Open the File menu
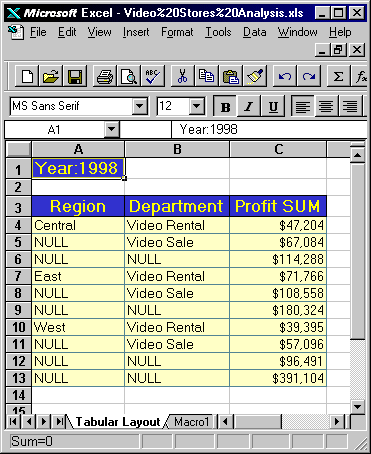 point(38,32)
